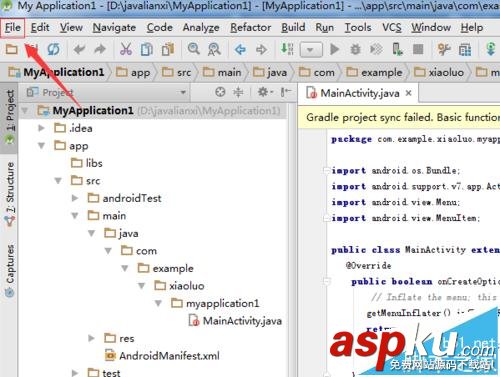
Task: Open the Project view type dropdown
Action: tap(183, 92)
